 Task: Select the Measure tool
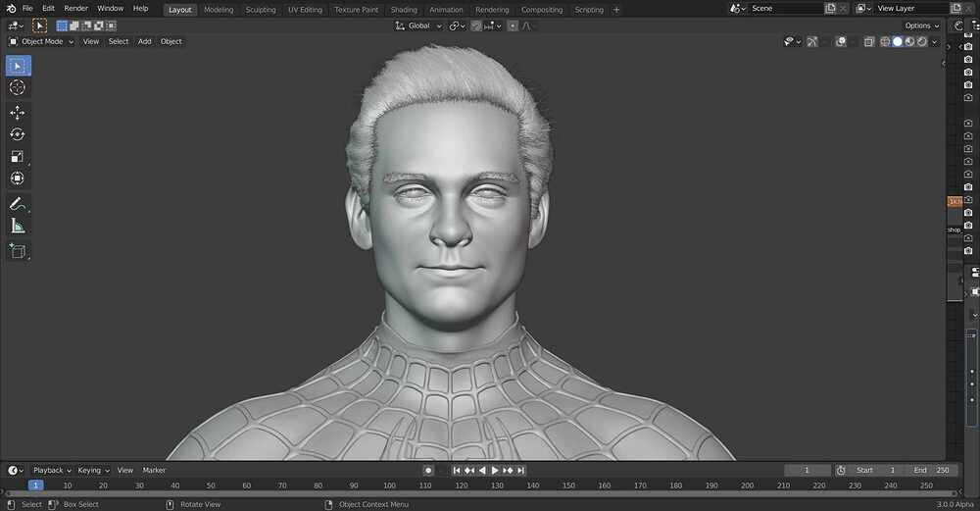click(18, 226)
